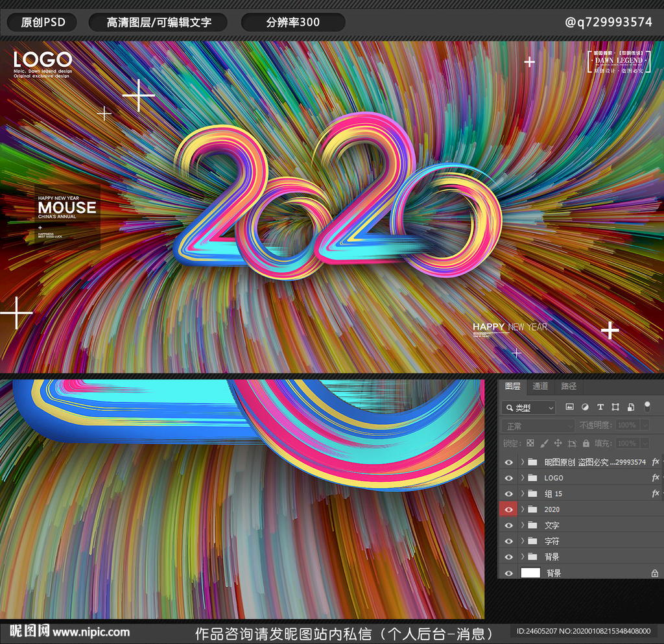Expand the 组 15 layer group
The image size is (664, 644).
[523, 494]
